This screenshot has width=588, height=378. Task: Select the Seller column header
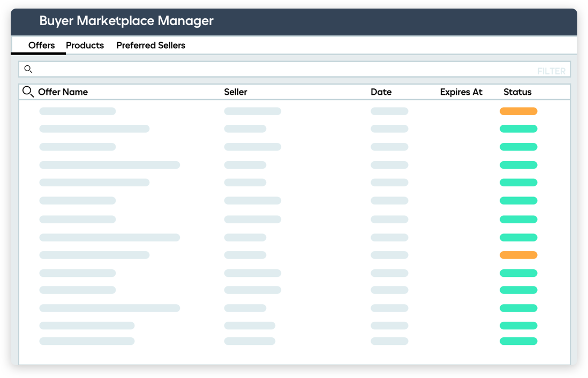coord(235,92)
